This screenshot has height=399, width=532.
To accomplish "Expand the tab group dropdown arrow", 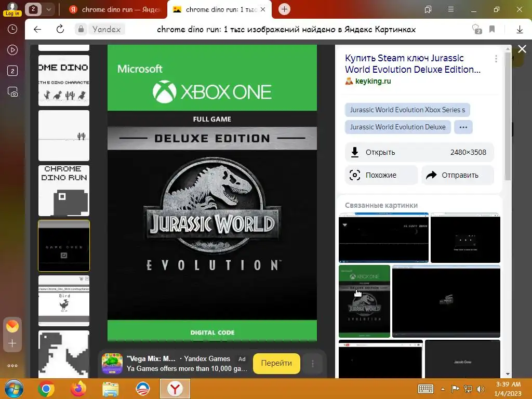I will coord(48,9).
